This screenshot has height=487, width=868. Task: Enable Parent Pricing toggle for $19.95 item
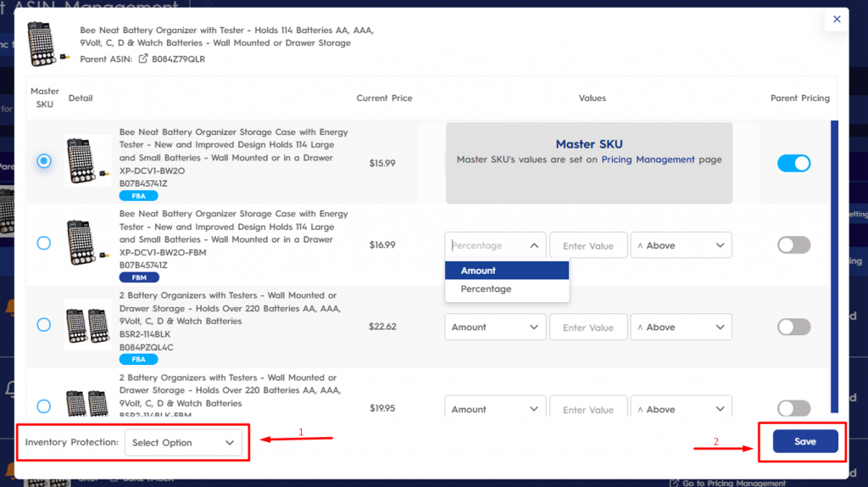(x=793, y=408)
